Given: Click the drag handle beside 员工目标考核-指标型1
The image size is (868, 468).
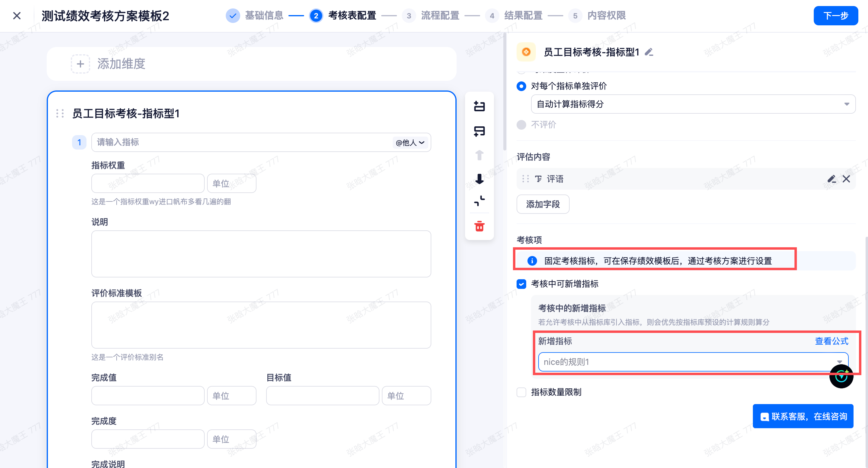Looking at the screenshot, I should coord(60,114).
